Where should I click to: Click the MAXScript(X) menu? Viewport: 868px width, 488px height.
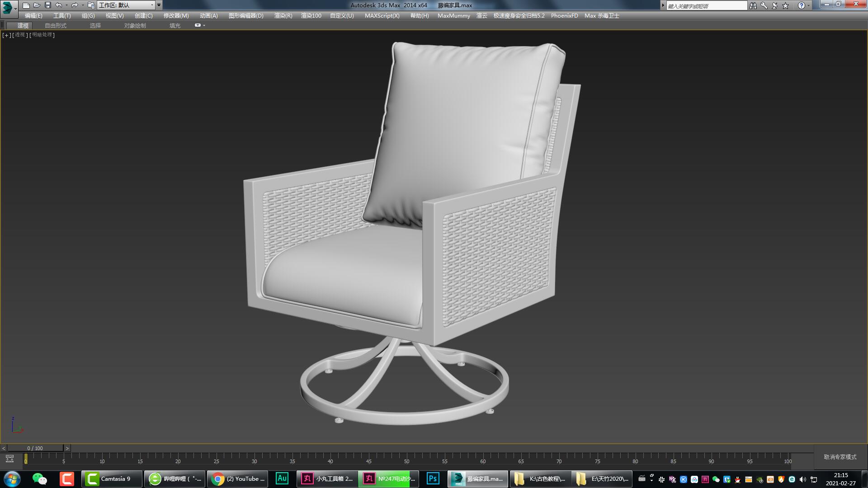[382, 15]
